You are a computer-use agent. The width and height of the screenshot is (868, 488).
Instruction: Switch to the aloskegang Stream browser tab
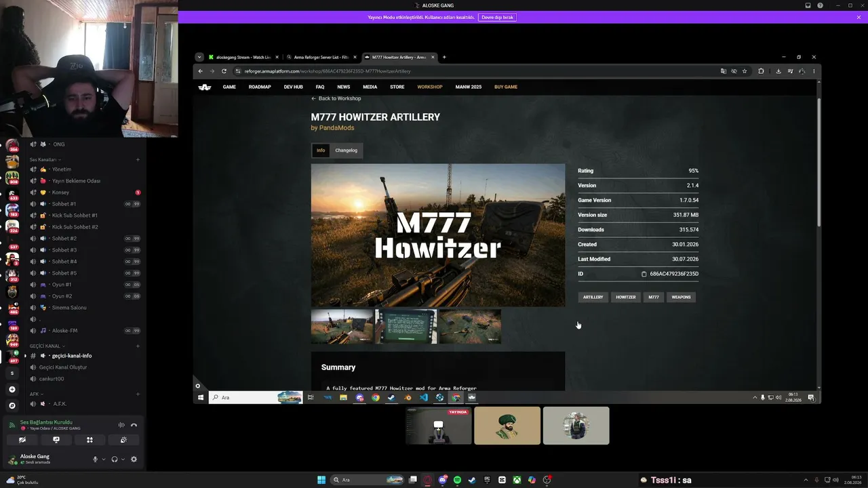(243, 57)
